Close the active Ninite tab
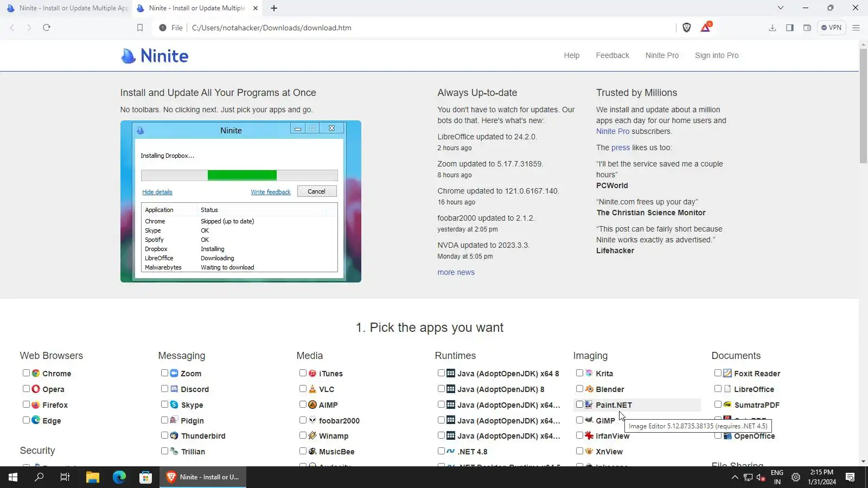The height and width of the screenshot is (488, 868). click(256, 8)
